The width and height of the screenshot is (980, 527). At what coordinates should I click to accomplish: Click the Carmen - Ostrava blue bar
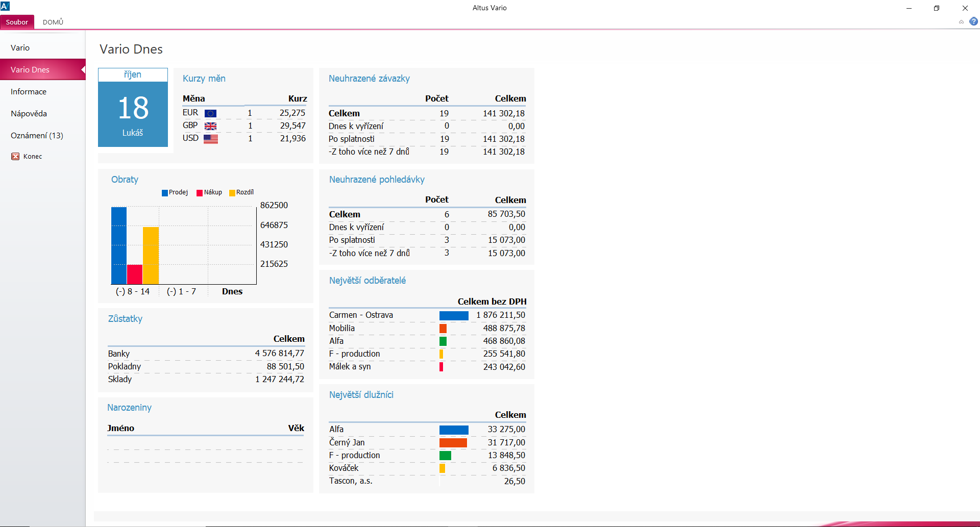coord(454,315)
